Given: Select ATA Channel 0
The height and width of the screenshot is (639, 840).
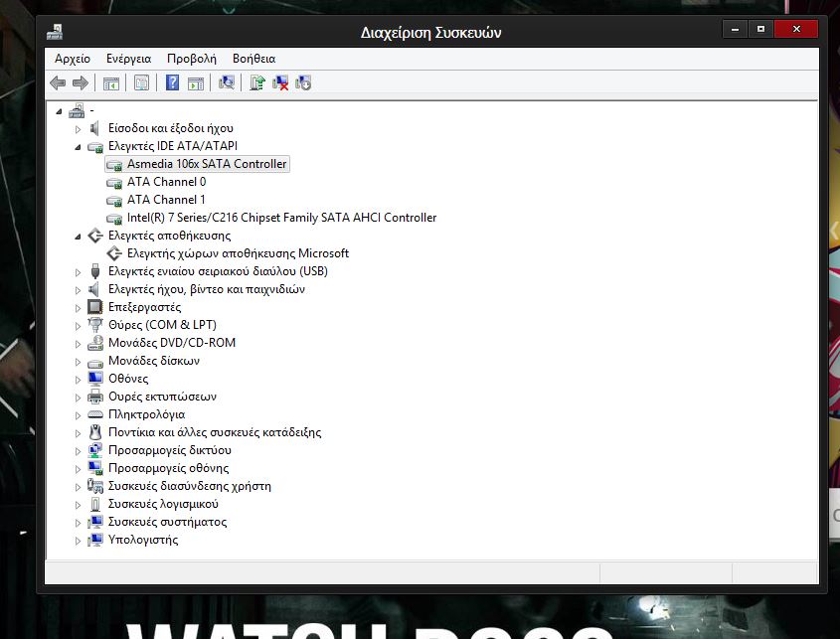Looking at the screenshot, I should tap(167, 182).
